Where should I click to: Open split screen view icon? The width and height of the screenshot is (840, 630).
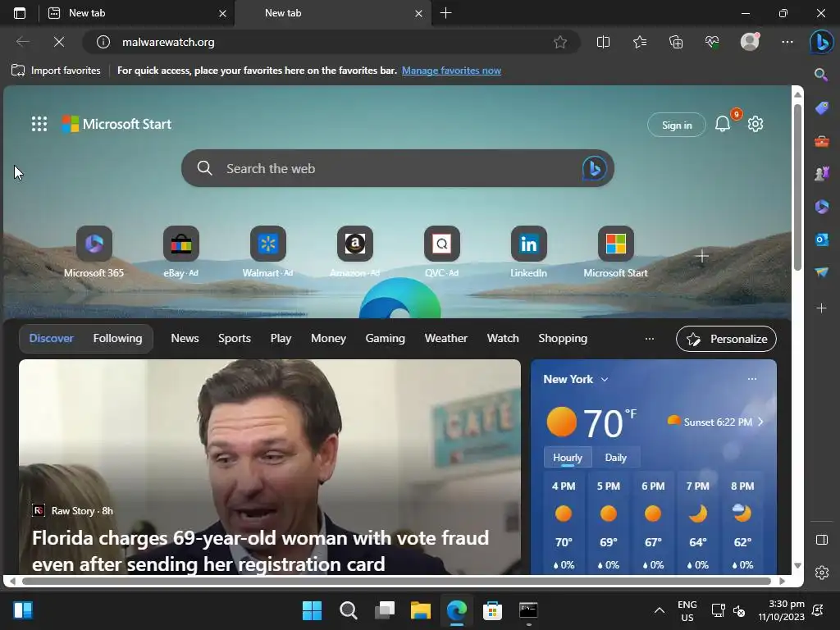pyautogui.click(x=603, y=42)
